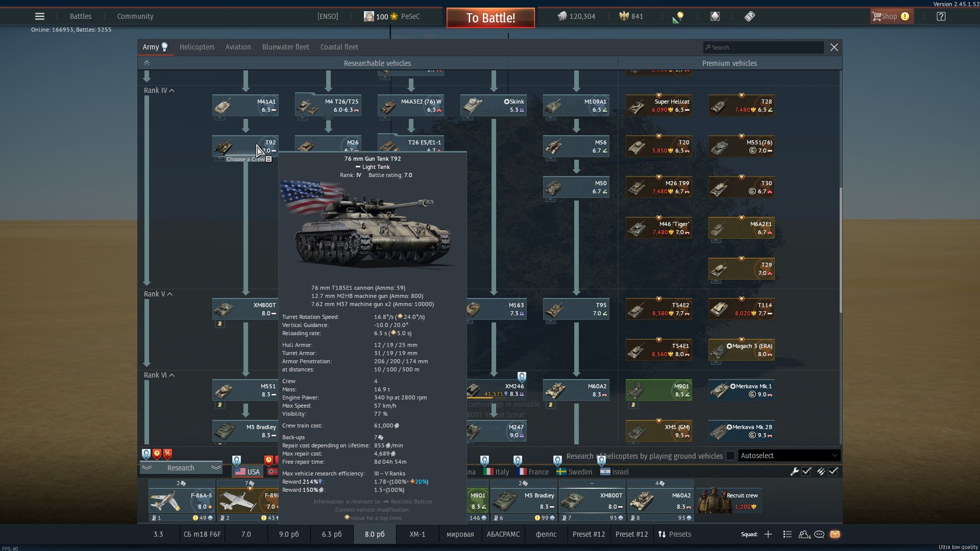This screenshot has width=980, height=551.
Task: Select the T28 premium vehicle
Action: [742, 106]
